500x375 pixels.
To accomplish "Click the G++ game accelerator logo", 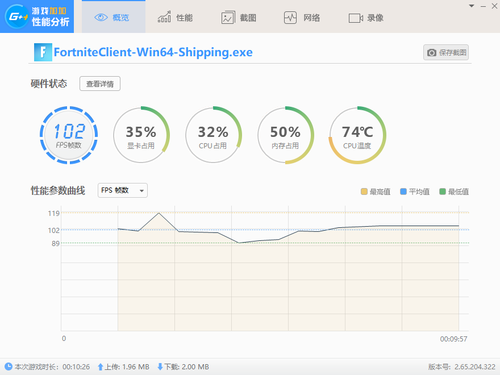I will pos(17,17).
